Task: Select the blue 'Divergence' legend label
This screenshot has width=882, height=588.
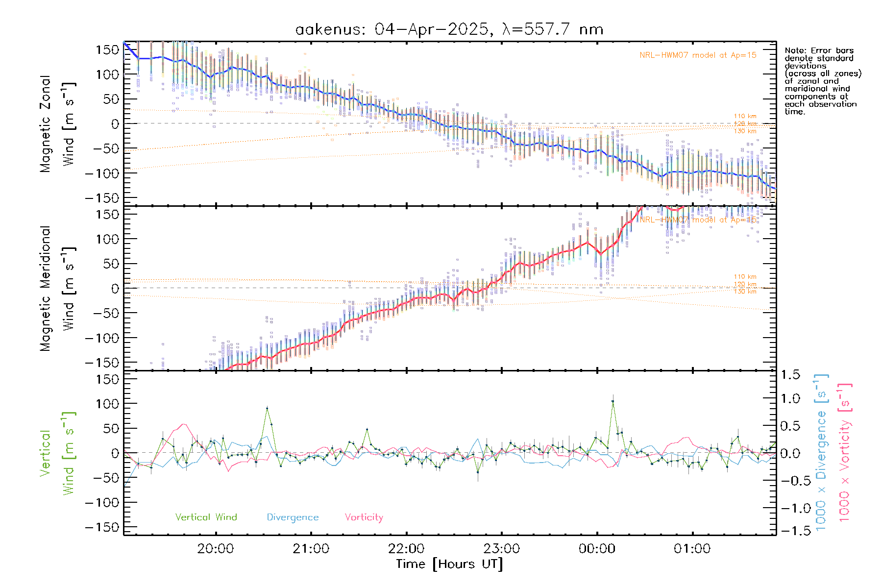Action: pos(293,517)
